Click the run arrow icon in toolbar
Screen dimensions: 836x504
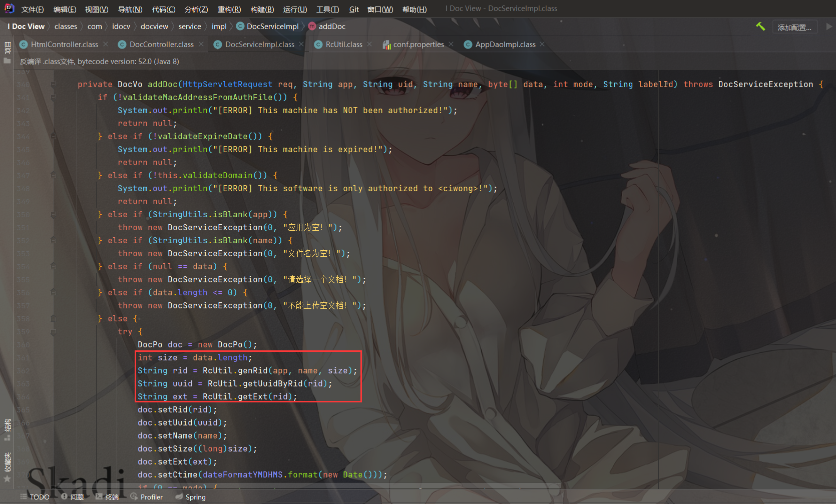(829, 27)
